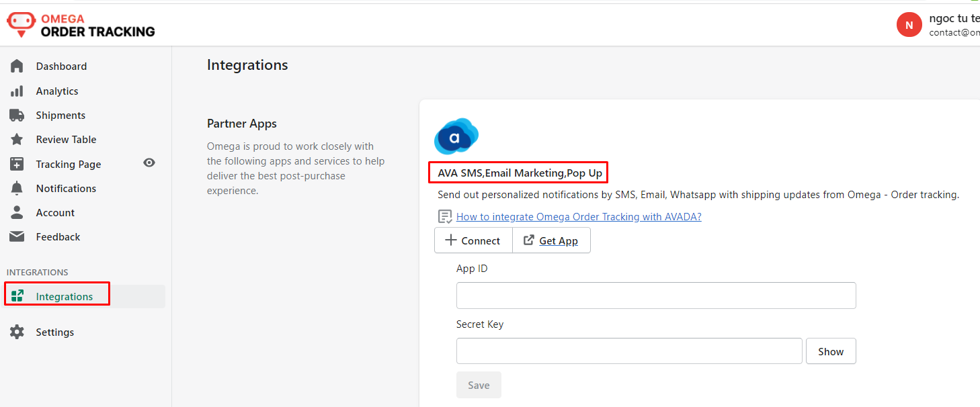Click the AVA SMS, Email Marketing, Pop Up title
The height and width of the screenshot is (407, 980).
click(520, 173)
